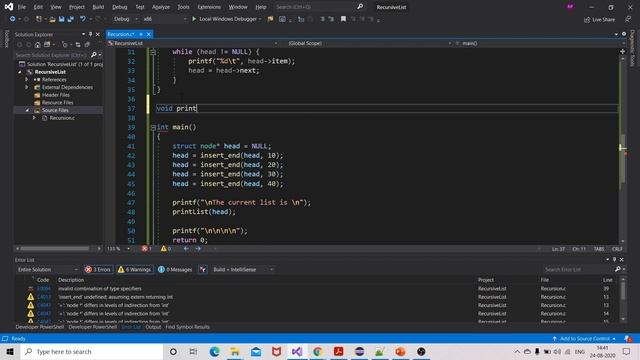The height and width of the screenshot is (360, 640).
Task: Open the RecursiveList project scope dropdown
Action: coord(193,43)
